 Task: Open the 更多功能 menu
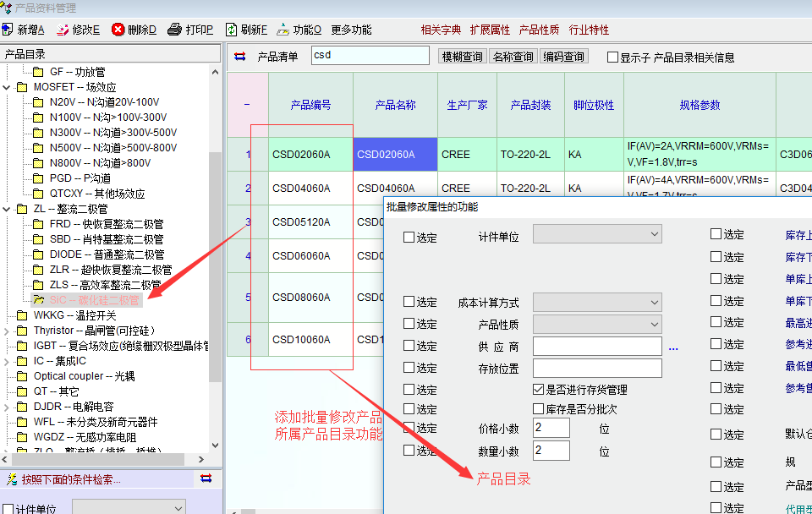(x=351, y=30)
